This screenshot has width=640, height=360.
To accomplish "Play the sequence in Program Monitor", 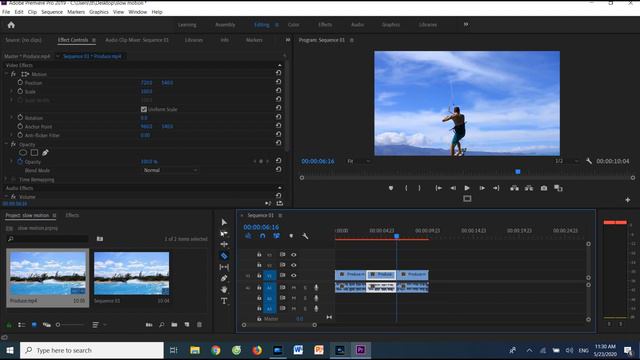I will [467, 188].
